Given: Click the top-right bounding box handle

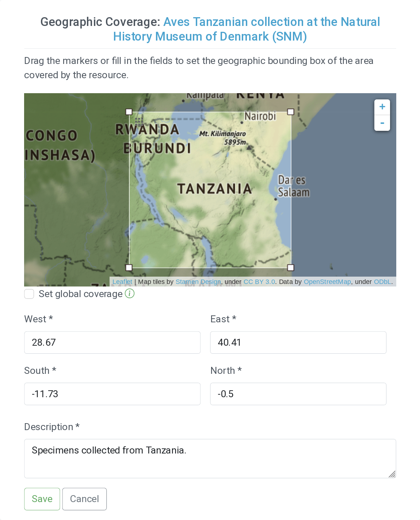Looking at the screenshot, I should coord(291,112).
